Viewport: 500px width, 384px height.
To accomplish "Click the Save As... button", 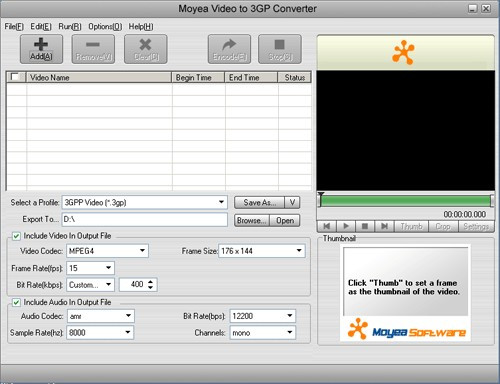I will [259, 202].
